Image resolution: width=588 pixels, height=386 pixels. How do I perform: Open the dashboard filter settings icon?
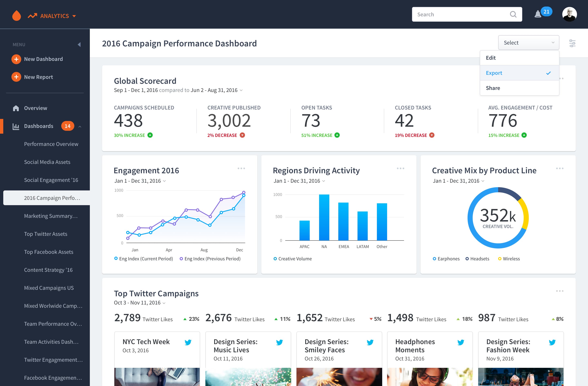[572, 43]
